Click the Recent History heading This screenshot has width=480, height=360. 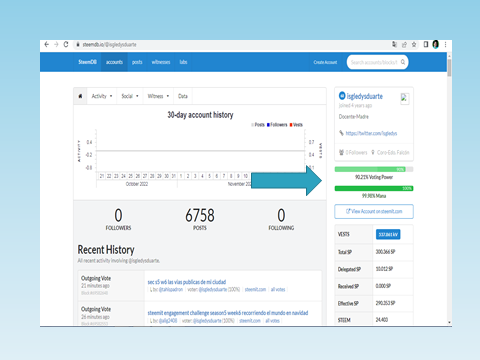[x=106, y=250]
